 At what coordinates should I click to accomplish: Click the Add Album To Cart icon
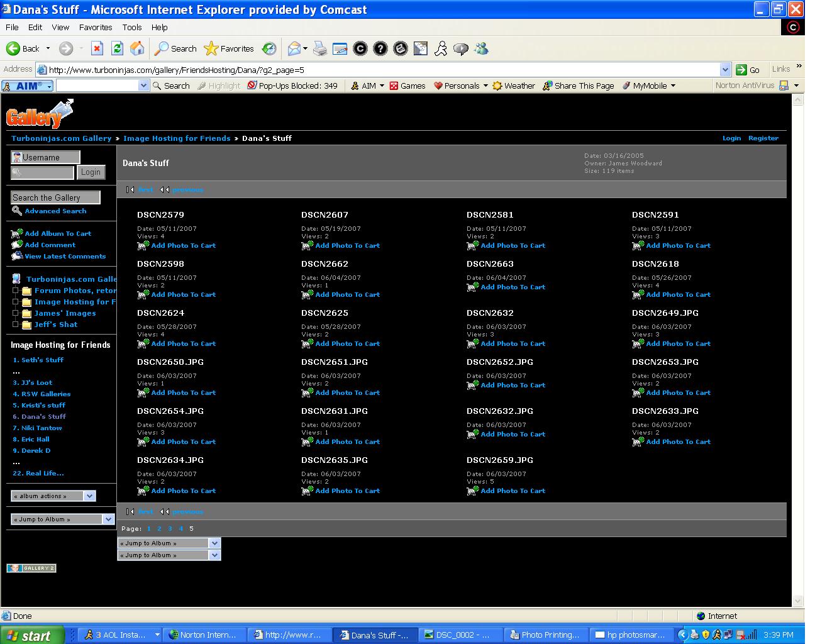[x=16, y=233]
